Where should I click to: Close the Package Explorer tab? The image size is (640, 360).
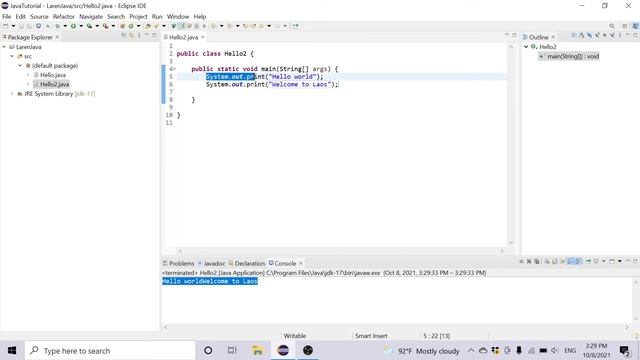(57, 37)
